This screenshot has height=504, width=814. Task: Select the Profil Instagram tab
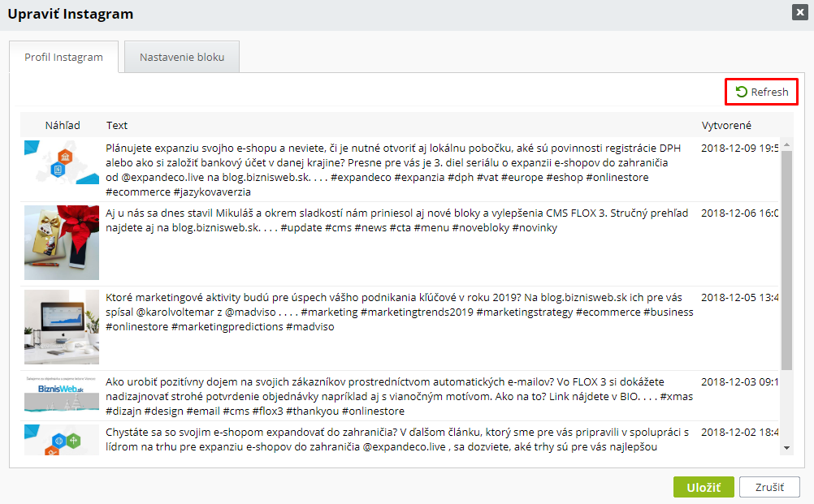(64, 57)
